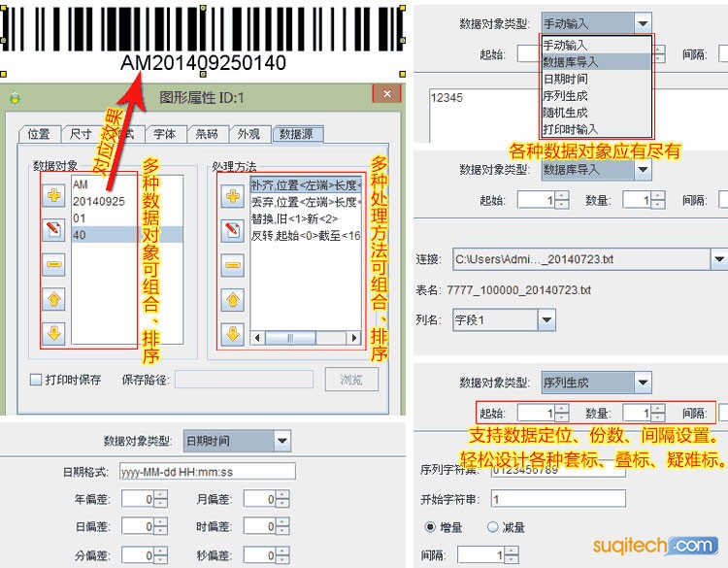Select data object 01 in the list
728x568 pixels.
coord(127,217)
